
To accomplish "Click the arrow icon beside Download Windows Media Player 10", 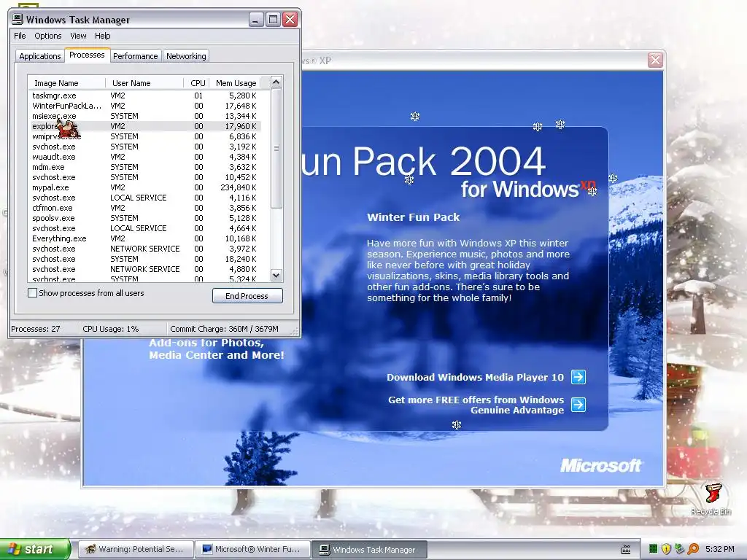I will pos(578,377).
